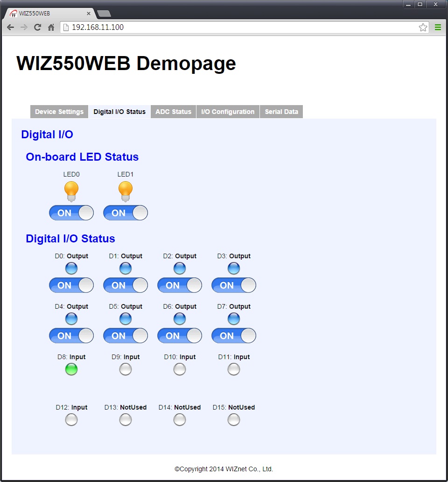Click the LED0 light bulb icon
The image size is (448, 482).
tap(71, 191)
